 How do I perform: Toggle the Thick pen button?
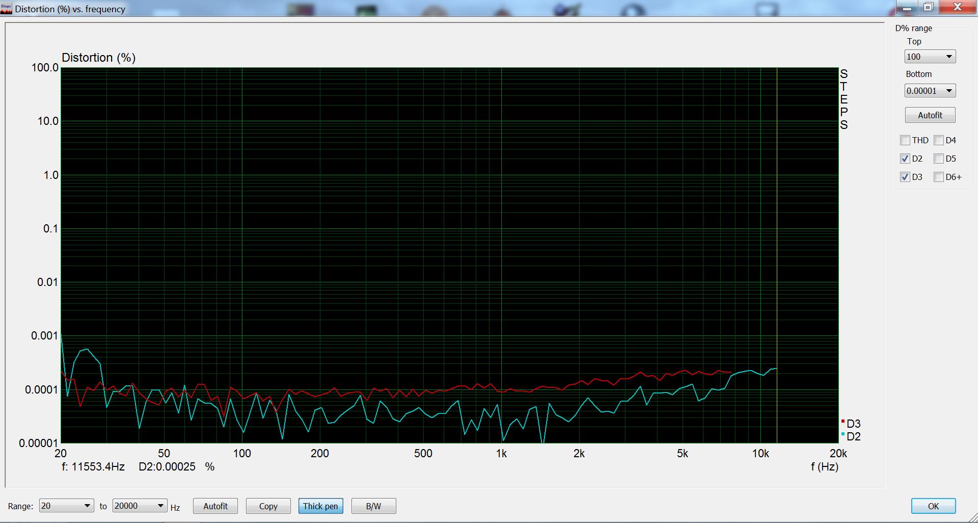click(x=320, y=506)
